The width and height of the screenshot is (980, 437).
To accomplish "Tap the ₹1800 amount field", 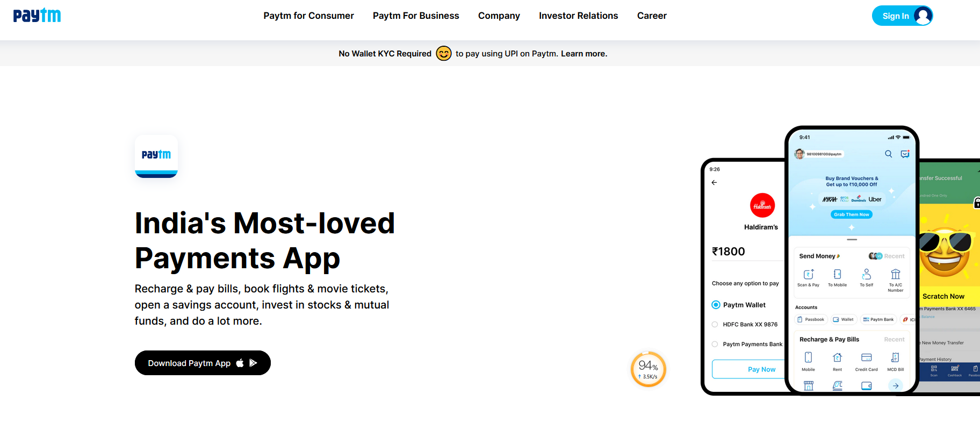I will pyautogui.click(x=748, y=252).
